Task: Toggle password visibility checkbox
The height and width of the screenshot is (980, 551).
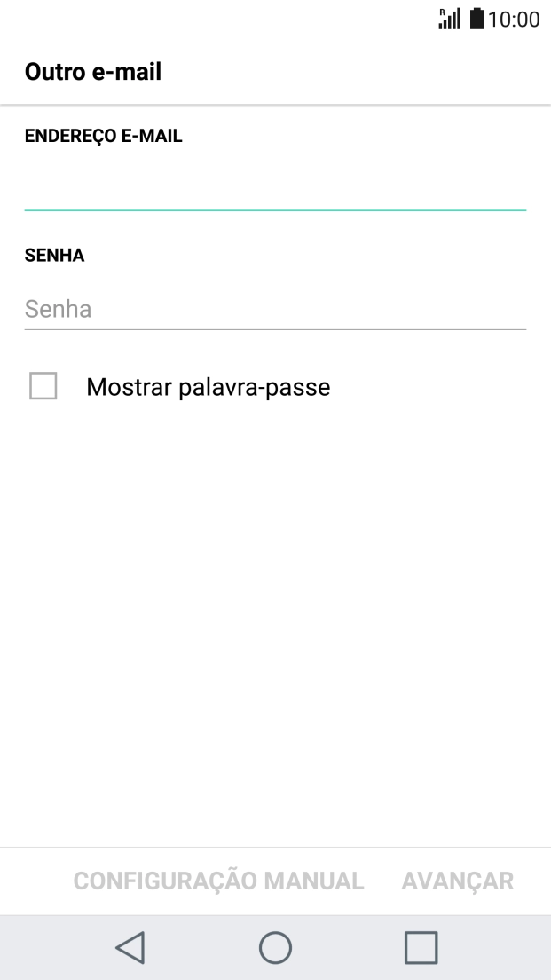Action: point(43,386)
